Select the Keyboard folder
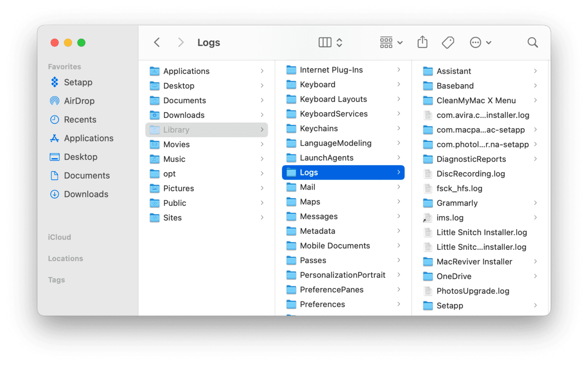 (343, 84)
